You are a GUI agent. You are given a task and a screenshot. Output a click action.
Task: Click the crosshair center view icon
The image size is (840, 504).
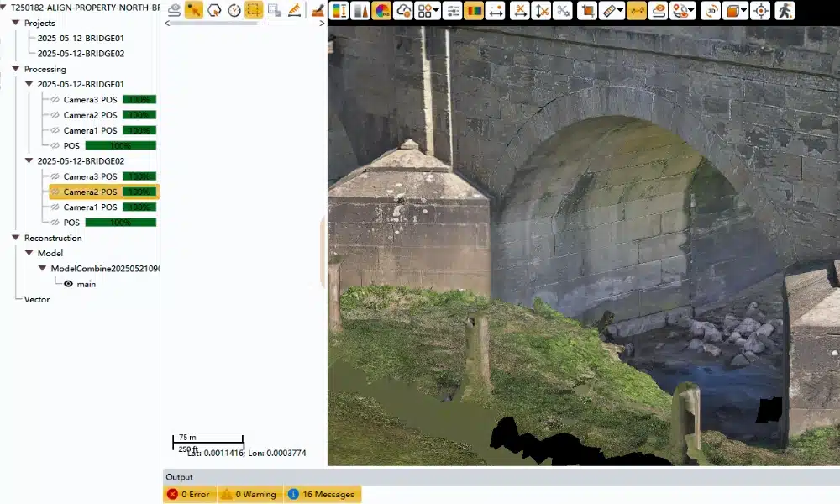[x=760, y=11]
